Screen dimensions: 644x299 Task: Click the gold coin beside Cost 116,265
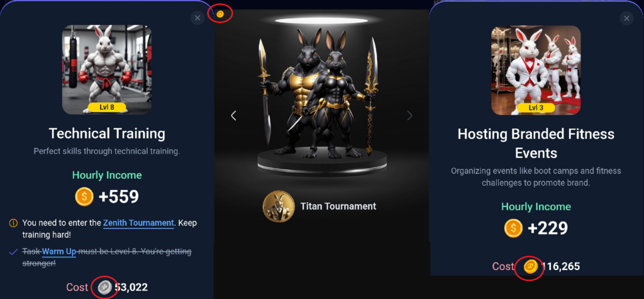pyautogui.click(x=531, y=266)
